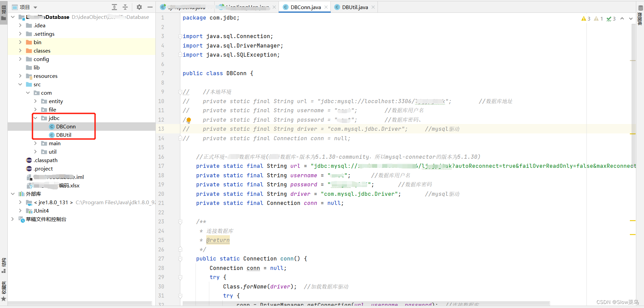Expand the file package

pyautogui.click(x=35, y=110)
